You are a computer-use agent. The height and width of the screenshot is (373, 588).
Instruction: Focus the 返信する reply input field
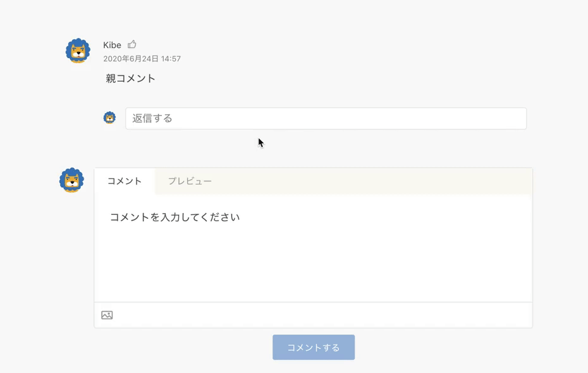316,118
